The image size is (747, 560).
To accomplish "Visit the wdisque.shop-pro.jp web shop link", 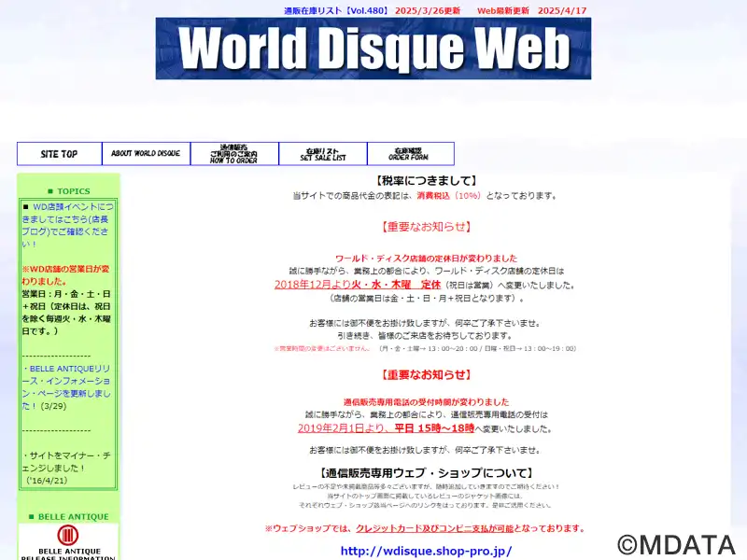I will [x=427, y=551].
